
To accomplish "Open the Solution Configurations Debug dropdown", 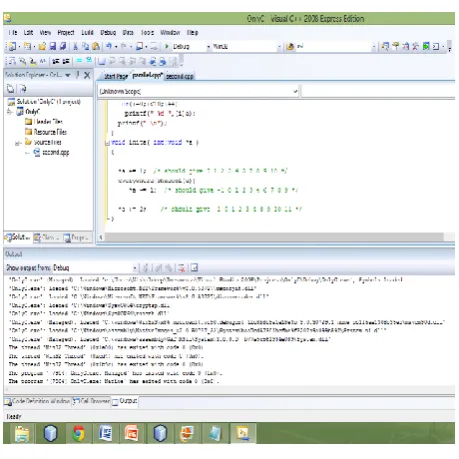I will click(209, 47).
